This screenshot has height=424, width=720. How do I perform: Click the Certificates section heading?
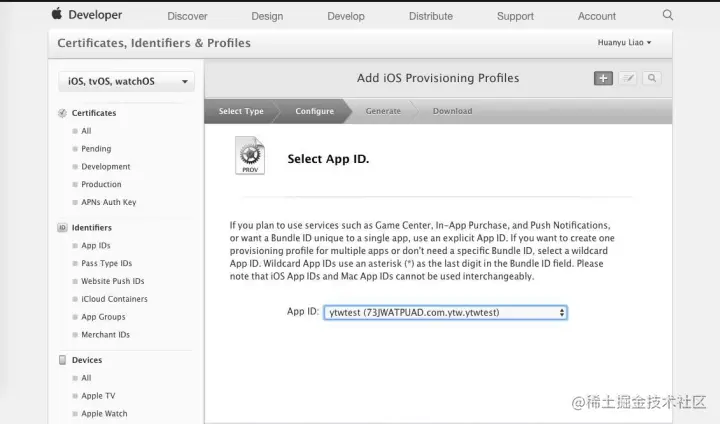[x=94, y=113]
